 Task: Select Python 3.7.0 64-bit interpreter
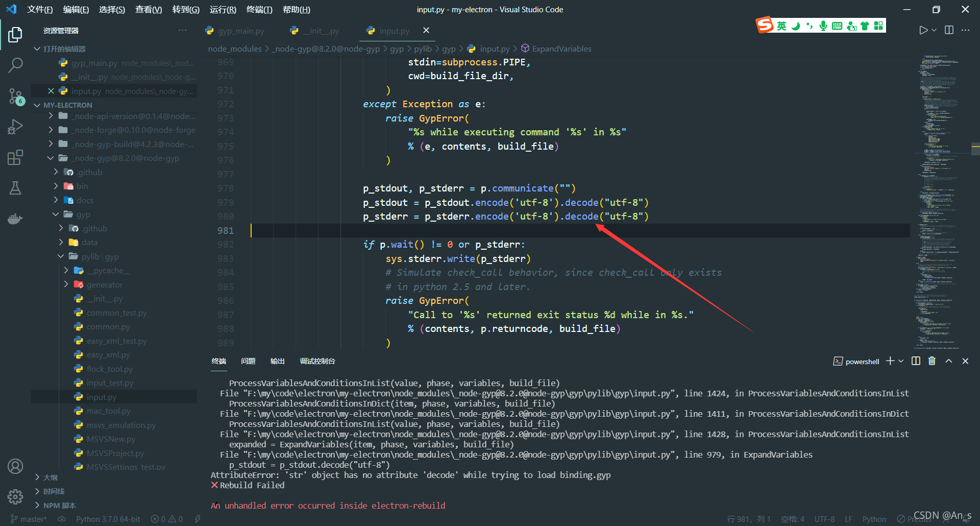(108, 519)
